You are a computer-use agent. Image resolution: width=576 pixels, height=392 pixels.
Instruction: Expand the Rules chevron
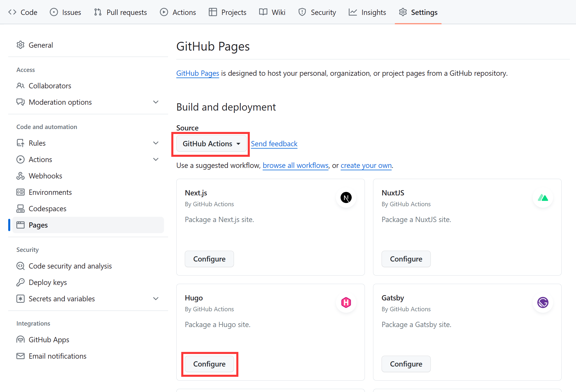click(x=156, y=143)
